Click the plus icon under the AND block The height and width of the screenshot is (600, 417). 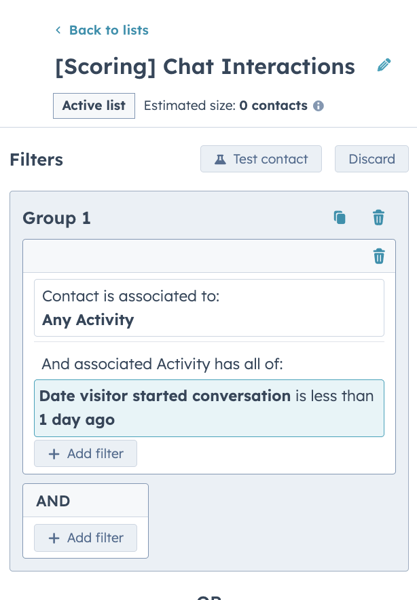click(x=54, y=538)
